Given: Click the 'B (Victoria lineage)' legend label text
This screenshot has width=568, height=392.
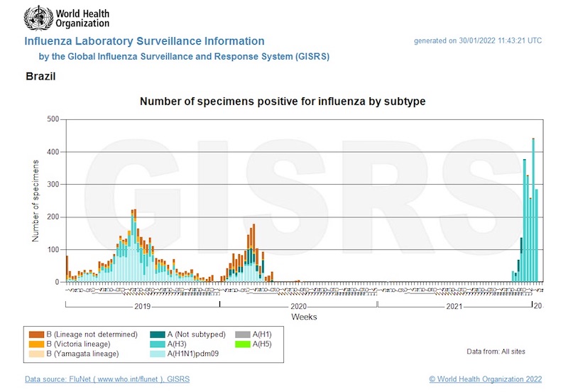Looking at the screenshot, I should [x=78, y=344].
